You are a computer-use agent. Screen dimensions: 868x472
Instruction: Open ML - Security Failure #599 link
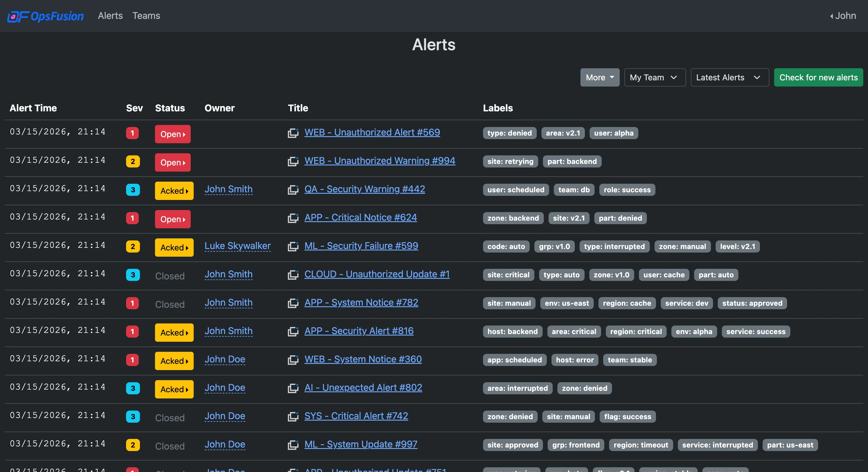(361, 245)
